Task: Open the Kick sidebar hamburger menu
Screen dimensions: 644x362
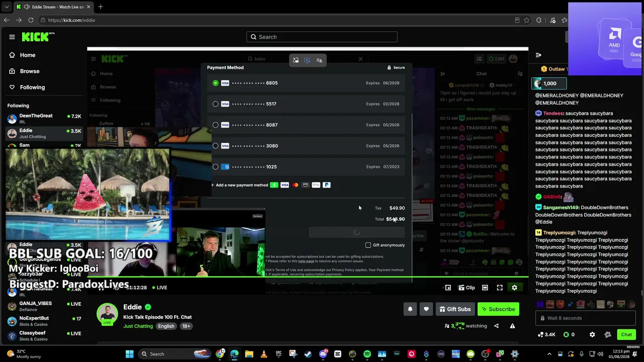Action: point(12,37)
